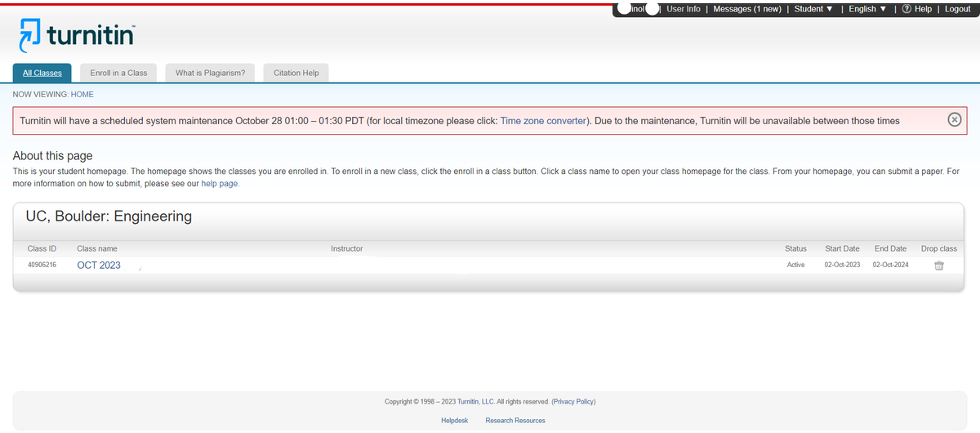
Task: Open the Citation Help tab
Action: click(x=296, y=73)
